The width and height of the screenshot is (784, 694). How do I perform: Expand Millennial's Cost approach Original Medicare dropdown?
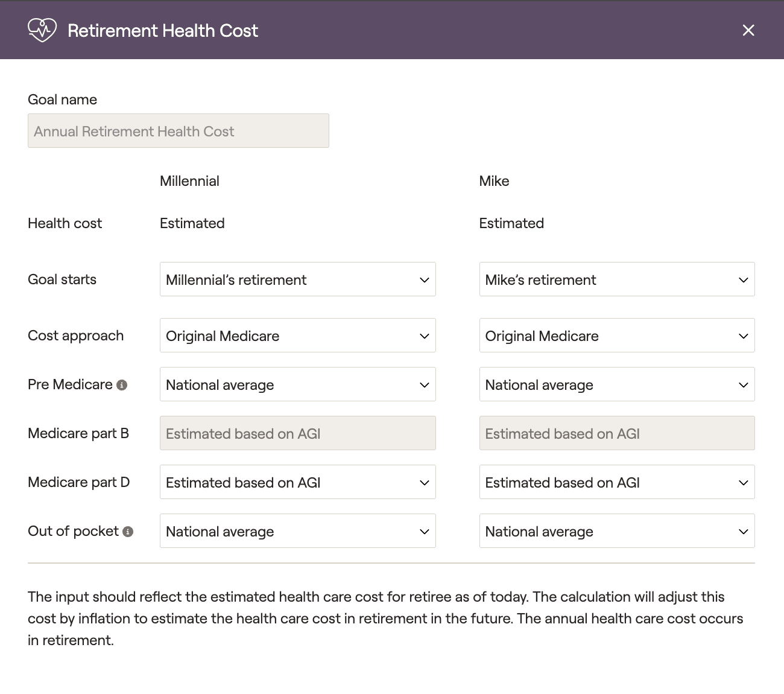tap(298, 336)
